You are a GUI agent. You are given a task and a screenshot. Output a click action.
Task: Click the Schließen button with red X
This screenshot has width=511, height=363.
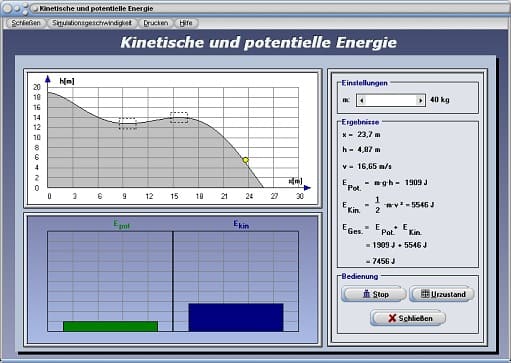tap(408, 318)
